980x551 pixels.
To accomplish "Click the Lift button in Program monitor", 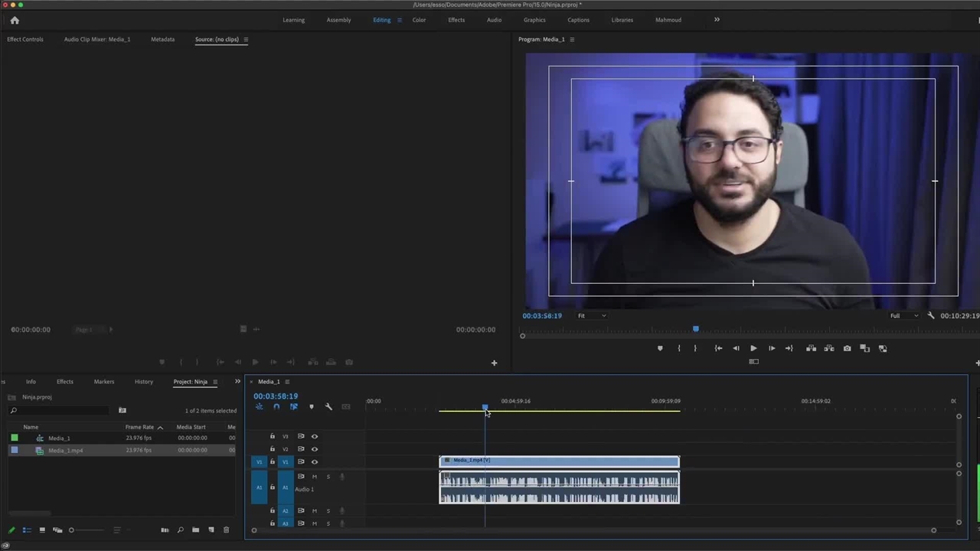I will [811, 348].
